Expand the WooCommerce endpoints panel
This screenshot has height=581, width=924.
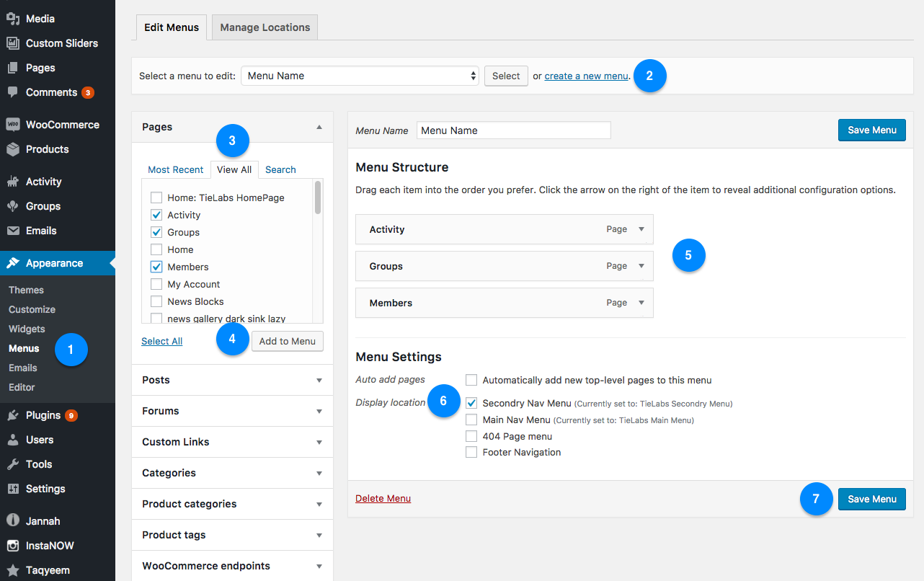[232, 566]
